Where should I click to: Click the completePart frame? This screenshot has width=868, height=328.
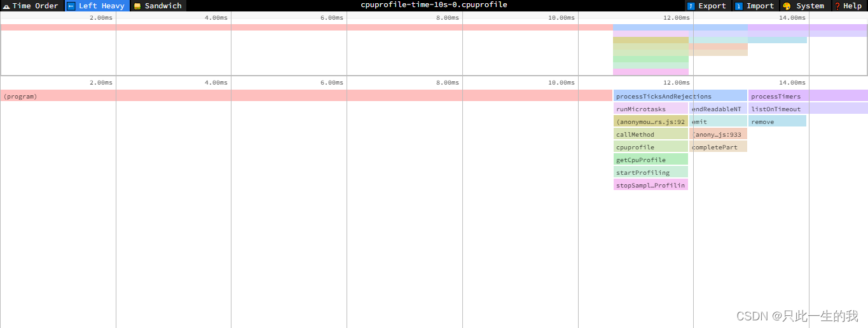pos(718,147)
